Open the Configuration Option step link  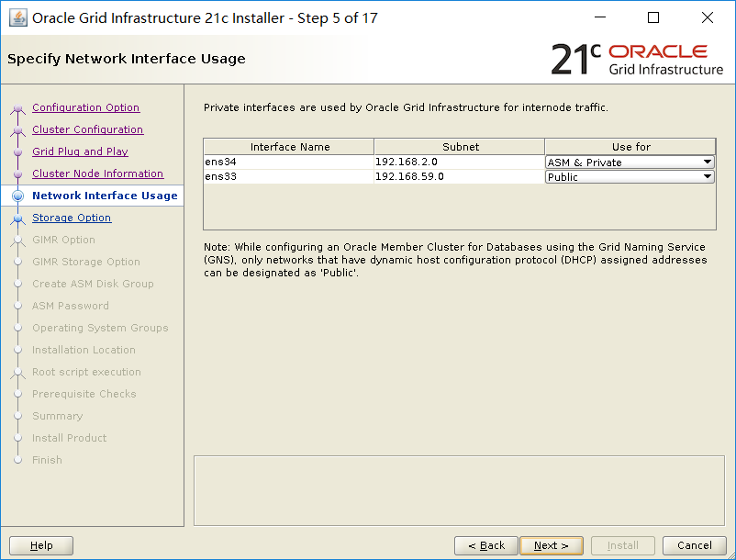pyautogui.click(x=86, y=107)
